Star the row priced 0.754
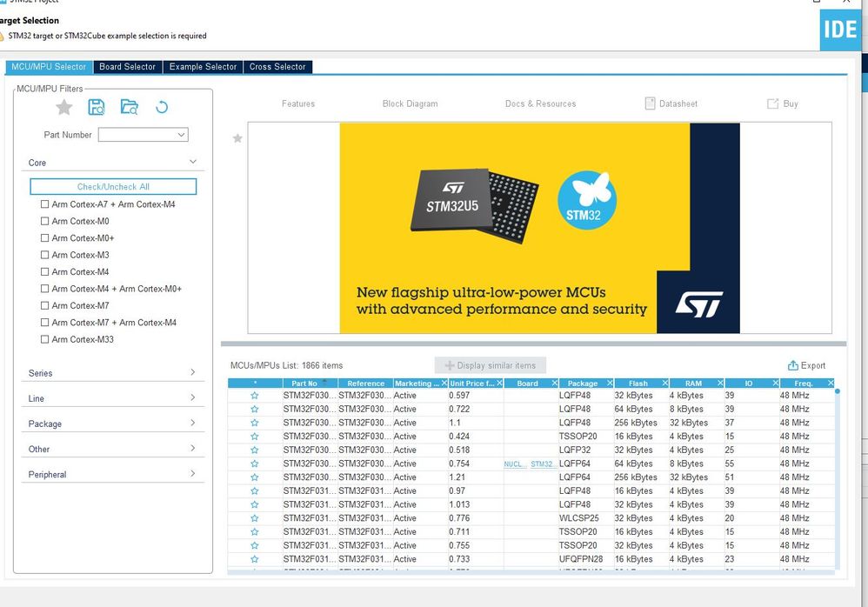868x607 pixels. click(255, 464)
